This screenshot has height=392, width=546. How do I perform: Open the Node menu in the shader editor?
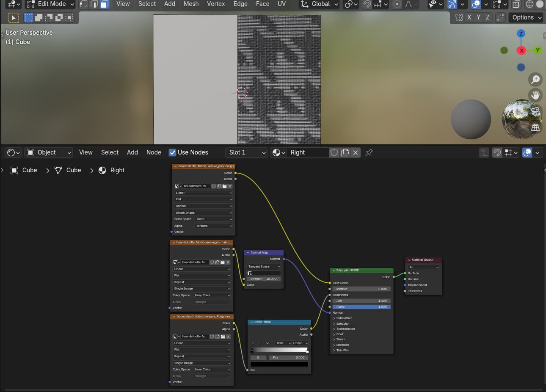(154, 152)
